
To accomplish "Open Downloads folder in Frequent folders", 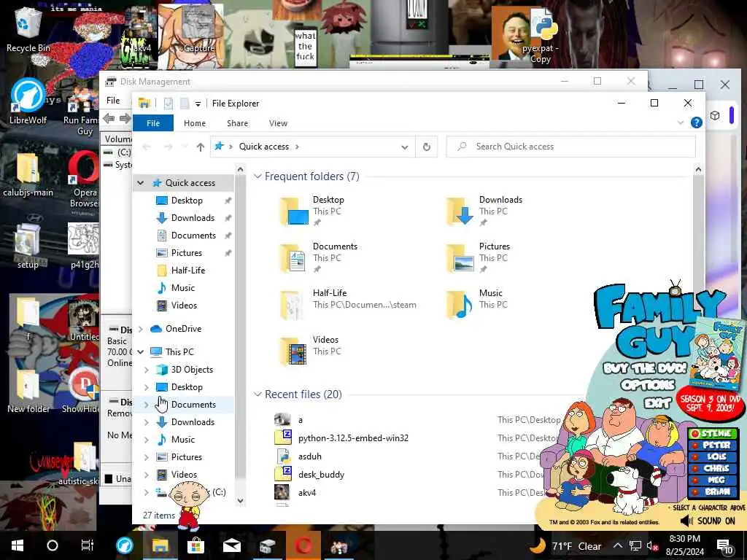I will click(485, 211).
